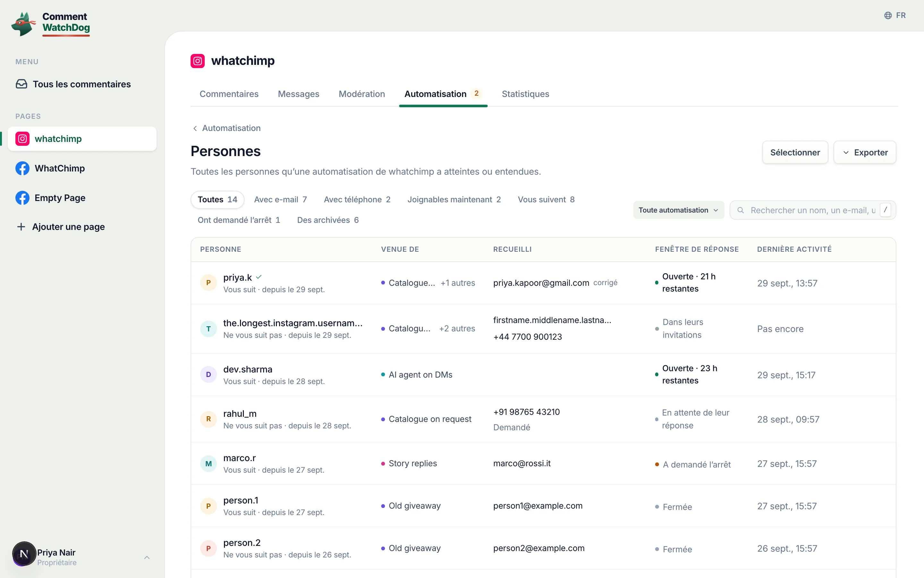This screenshot has height=578, width=924.
Task: Click person2@example.com email
Action: coord(538,548)
